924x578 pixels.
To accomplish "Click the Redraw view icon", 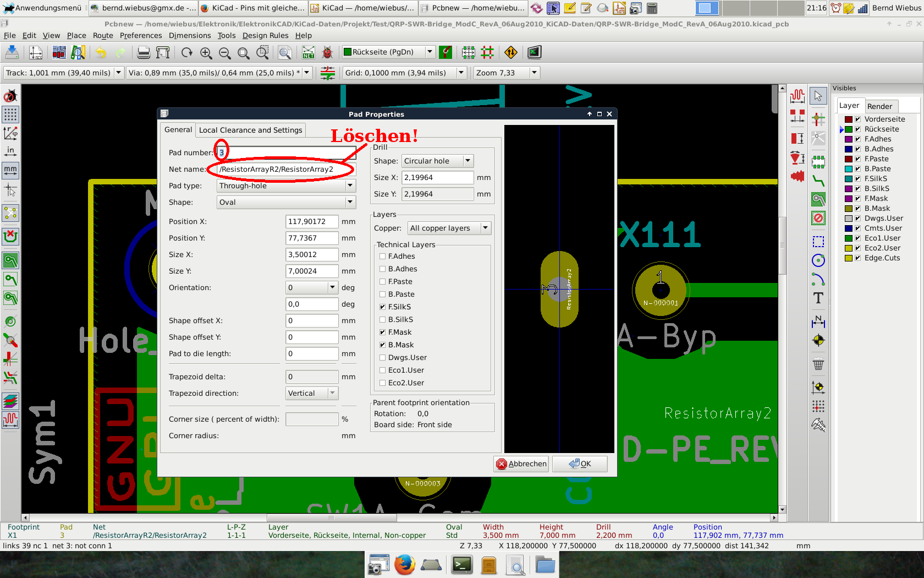I will click(x=187, y=52).
